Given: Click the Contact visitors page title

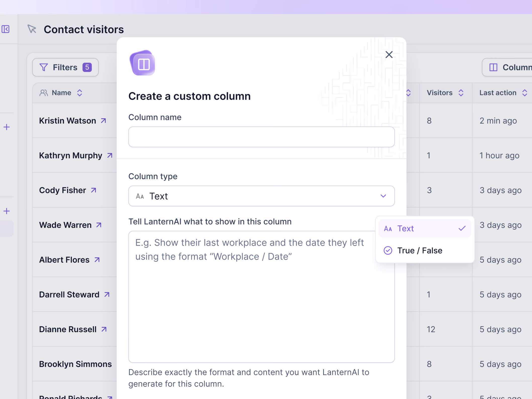Looking at the screenshot, I should coord(84,29).
